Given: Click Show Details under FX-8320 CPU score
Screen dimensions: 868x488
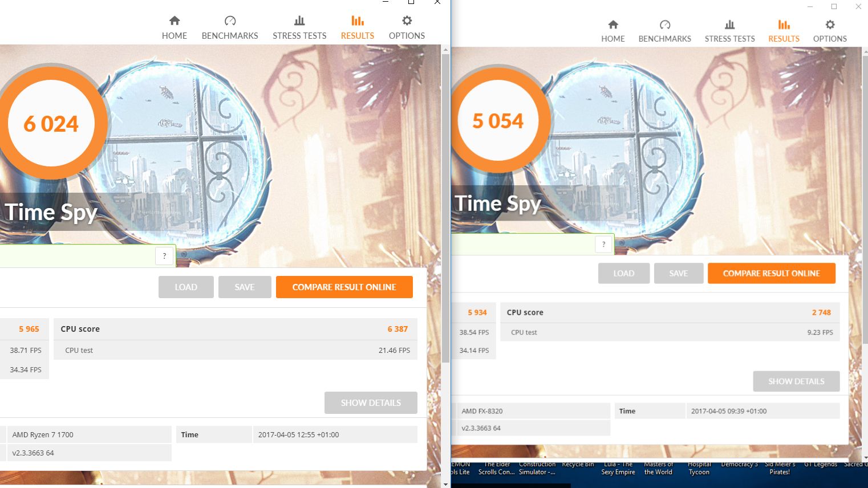Looking at the screenshot, I should coord(796,381).
